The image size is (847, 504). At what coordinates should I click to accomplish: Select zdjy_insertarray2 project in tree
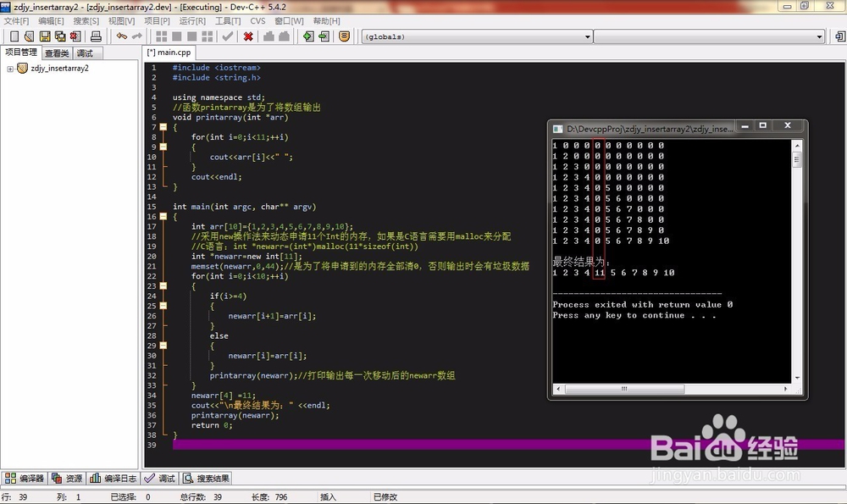click(59, 69)
